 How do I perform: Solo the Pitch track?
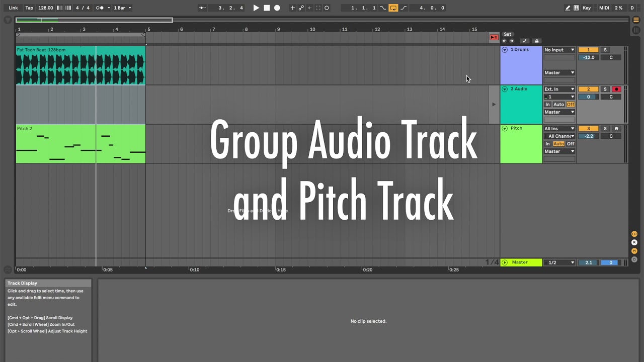click(605, 129)
